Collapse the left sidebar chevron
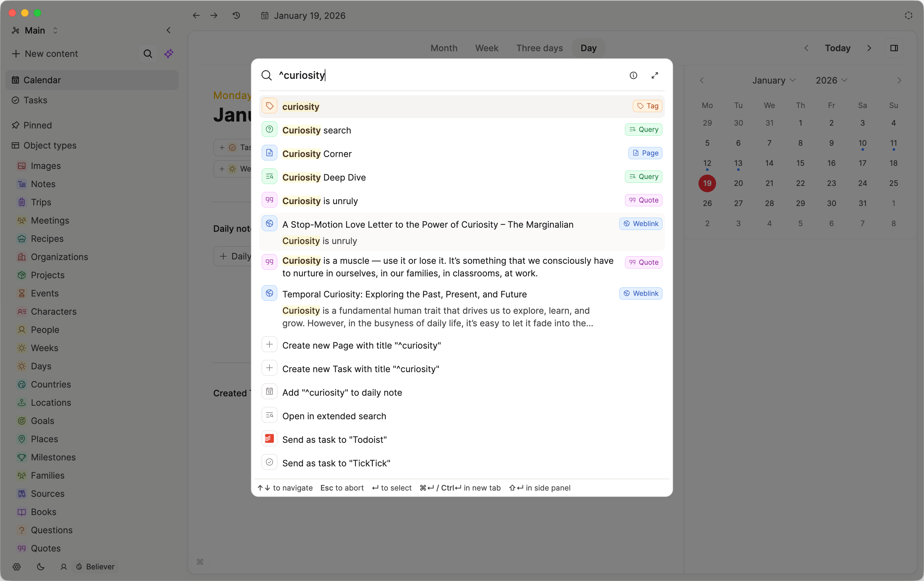Viewport: 924px width, 581px height. [x=168, y=30]
